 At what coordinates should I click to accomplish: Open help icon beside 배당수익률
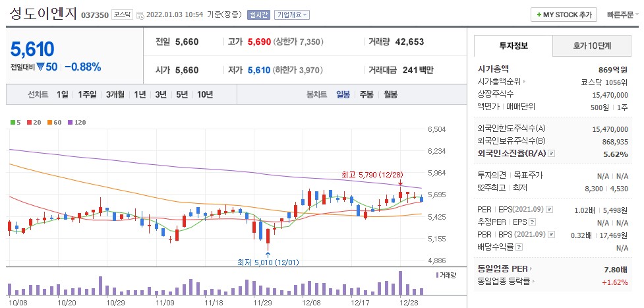point(519,247)
